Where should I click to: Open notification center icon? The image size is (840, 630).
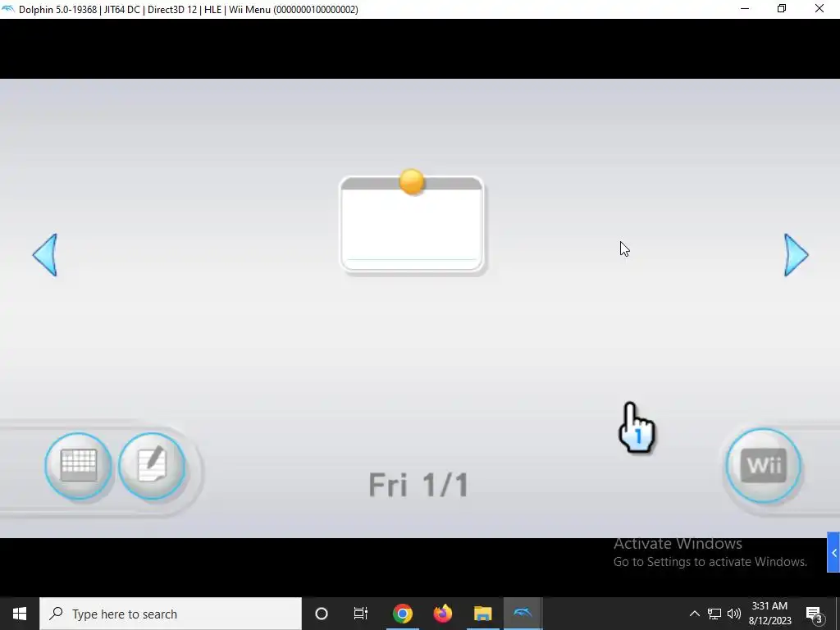click(x=815, y=614)
